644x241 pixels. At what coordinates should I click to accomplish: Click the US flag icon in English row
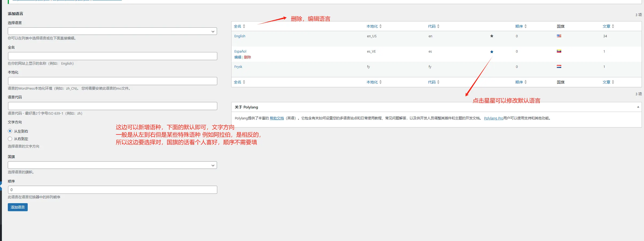559,36
